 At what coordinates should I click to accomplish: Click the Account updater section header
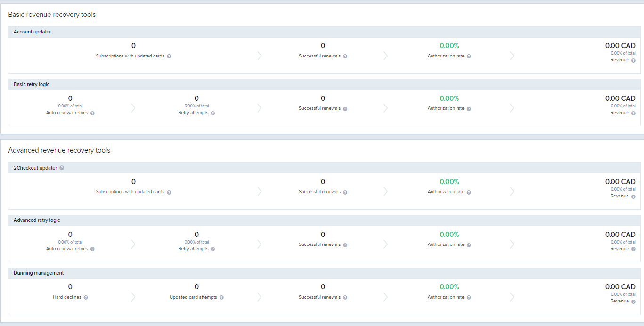point(325,32)
